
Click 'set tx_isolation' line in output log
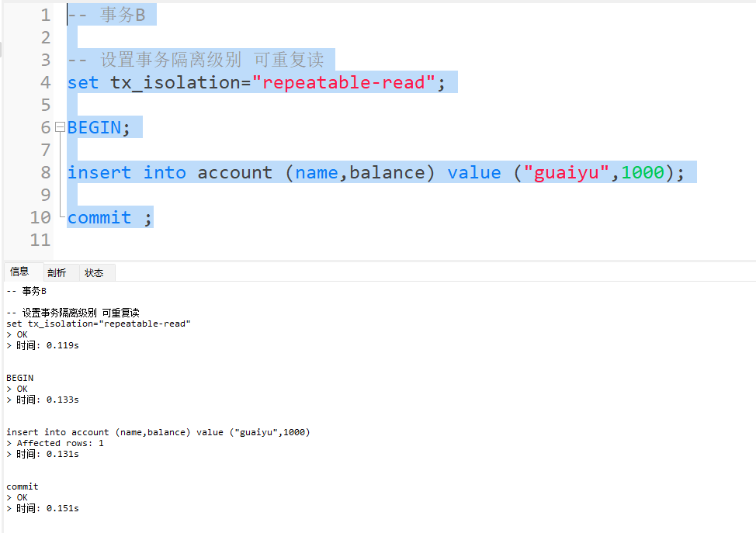click(99, 324)
